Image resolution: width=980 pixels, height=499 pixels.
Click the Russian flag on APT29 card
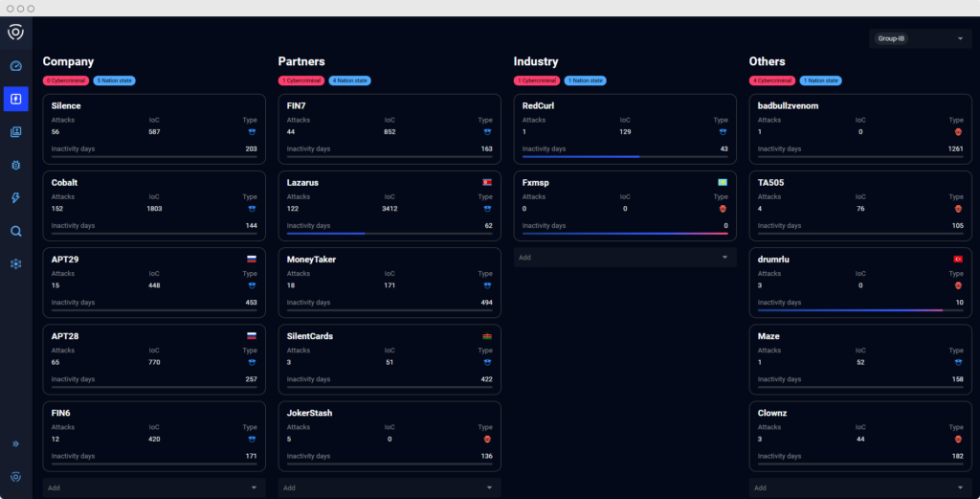click(x=252, y=259)
